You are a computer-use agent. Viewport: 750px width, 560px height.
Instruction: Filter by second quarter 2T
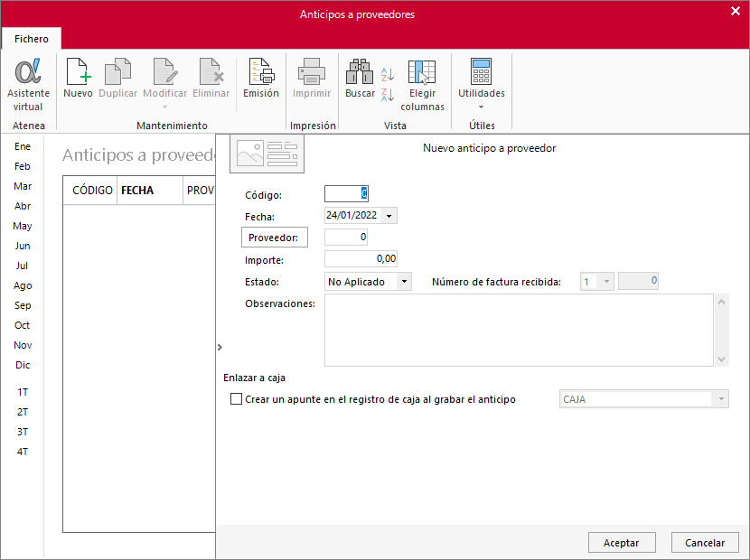click(x=23, y=412)
